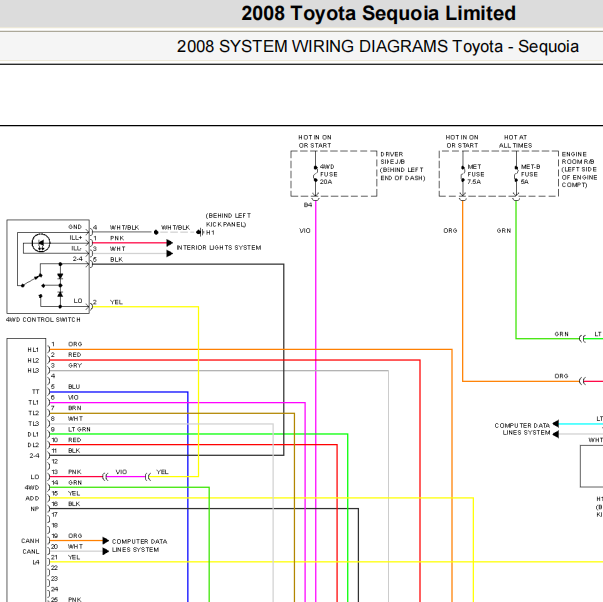Click the arrowhead on the PNK interior lights wire
The image size is (603, 602).
coord(170,243)
